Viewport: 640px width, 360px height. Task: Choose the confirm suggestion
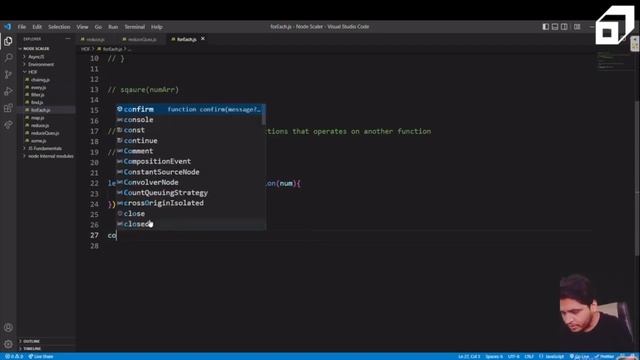point(189,109)
